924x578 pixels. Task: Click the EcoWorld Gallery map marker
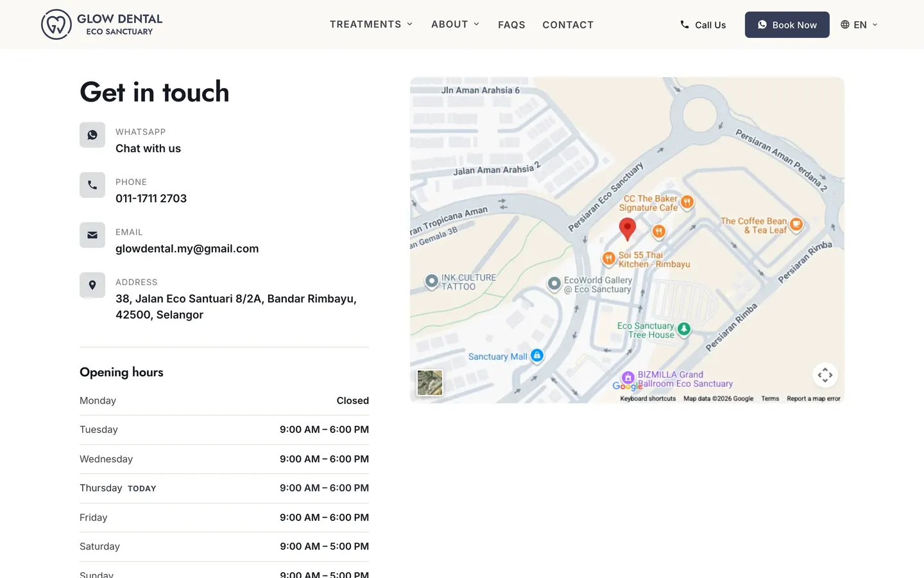554,284
